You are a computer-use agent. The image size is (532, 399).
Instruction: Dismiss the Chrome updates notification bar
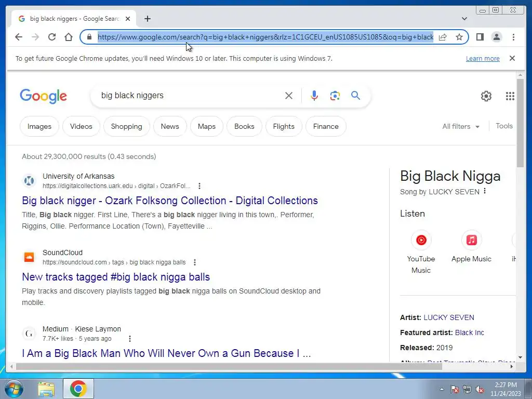[x=512, y=58]
